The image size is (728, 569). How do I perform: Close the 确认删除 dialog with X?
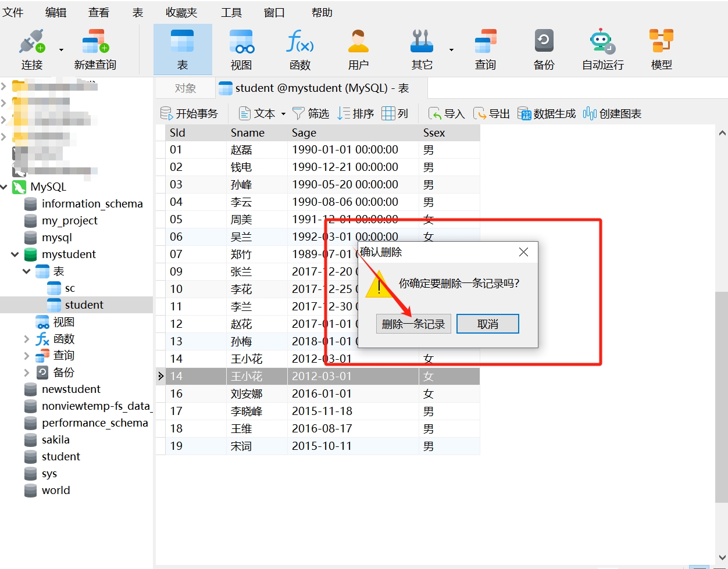[523, 252]
